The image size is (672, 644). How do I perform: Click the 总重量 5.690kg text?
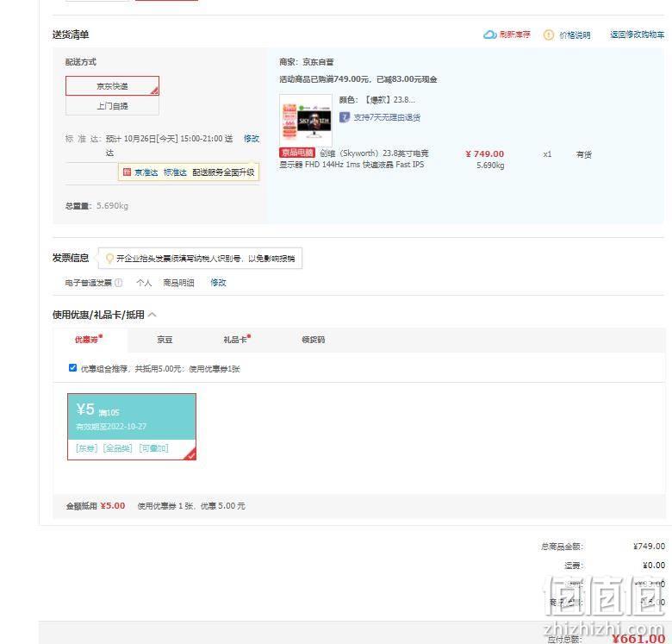[x=96, y=206]
